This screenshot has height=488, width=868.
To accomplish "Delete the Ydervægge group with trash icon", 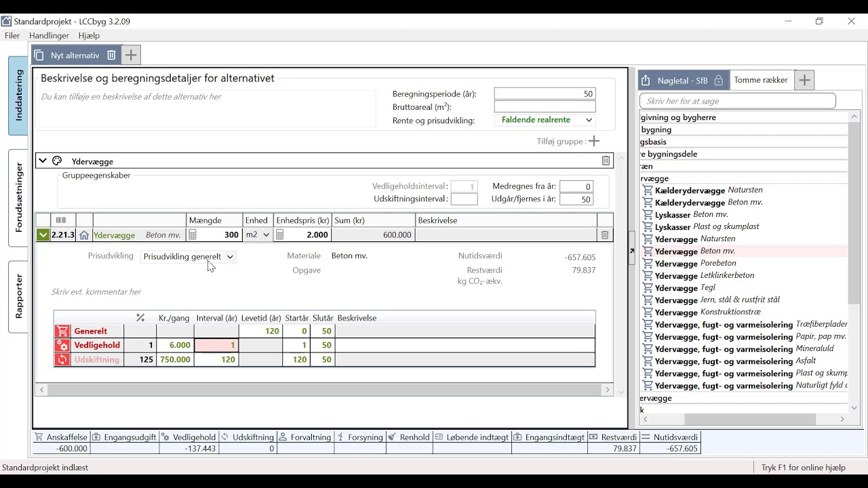I will (x=606, y=161).
